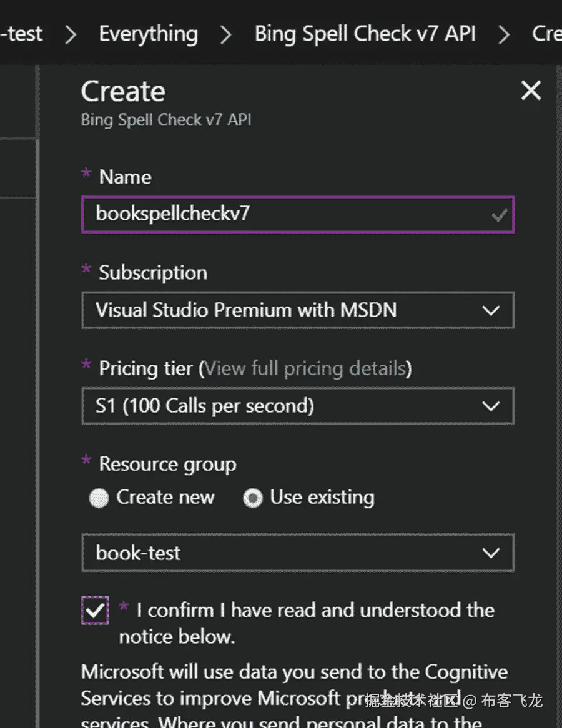Click the Visual Studio Premium with MSDN text
The width and height of the screenshot is (562, 728).
click(x=246, y=310)
